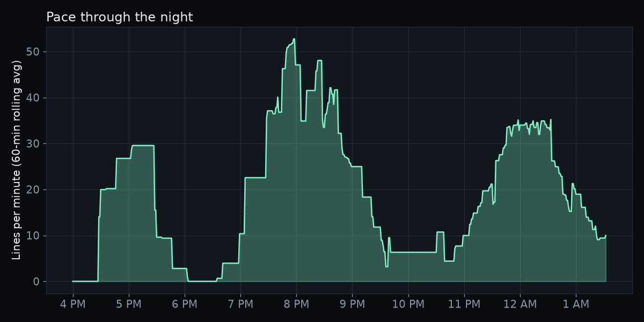This screenshot has width=644, height=322.
Task: Click the final data point at the line's end
Action: 605,236
